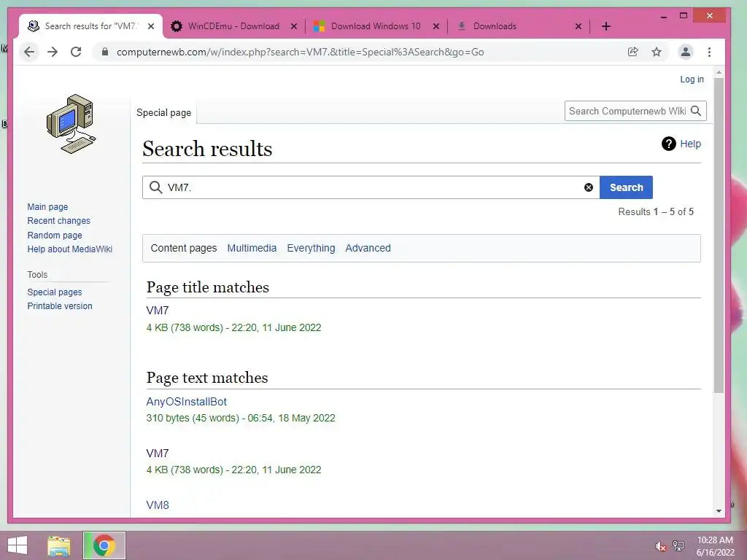Switch to the Downloads tab
Screen dimensions: 747x560
point(495,26)
